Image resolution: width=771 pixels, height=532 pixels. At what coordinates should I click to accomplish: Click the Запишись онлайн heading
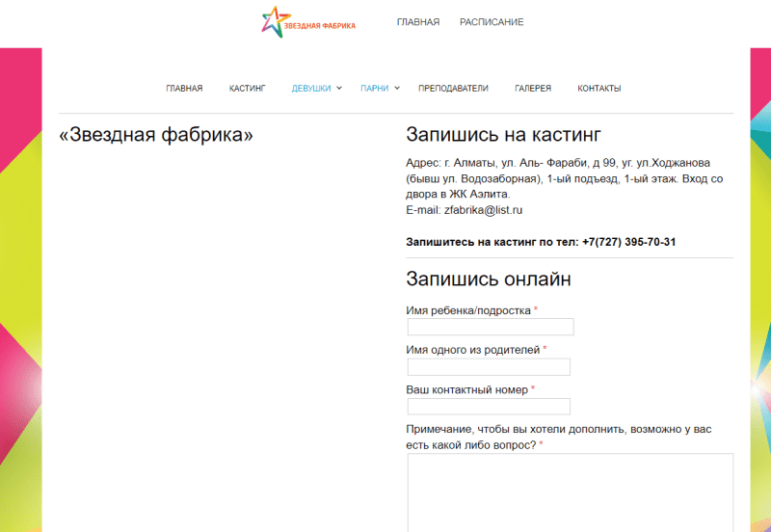coord(489,279)
